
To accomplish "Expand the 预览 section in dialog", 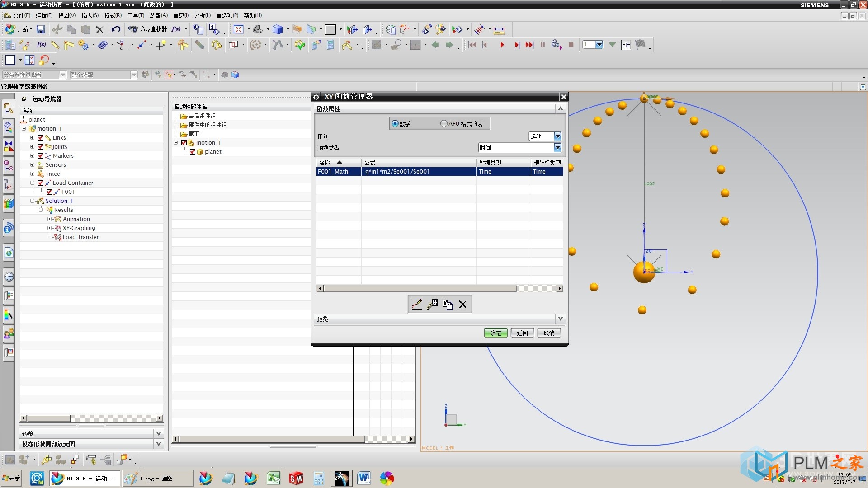I will click(560, 319).
